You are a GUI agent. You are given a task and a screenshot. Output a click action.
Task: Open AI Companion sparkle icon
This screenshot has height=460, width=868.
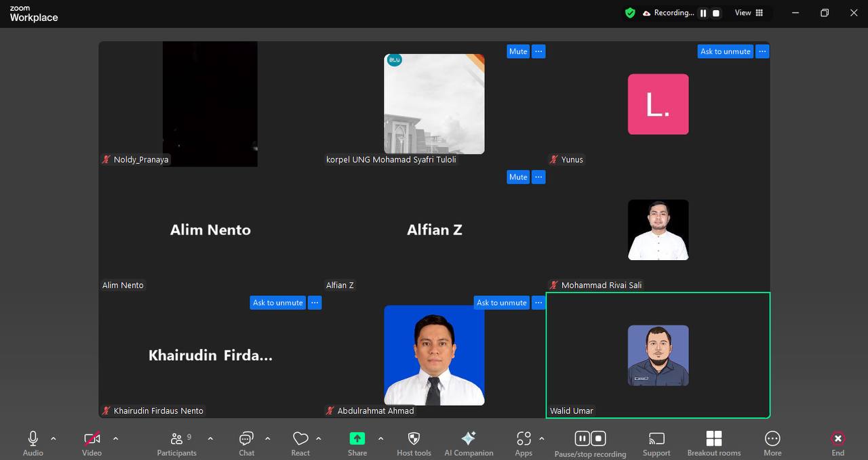coord(468,438)
